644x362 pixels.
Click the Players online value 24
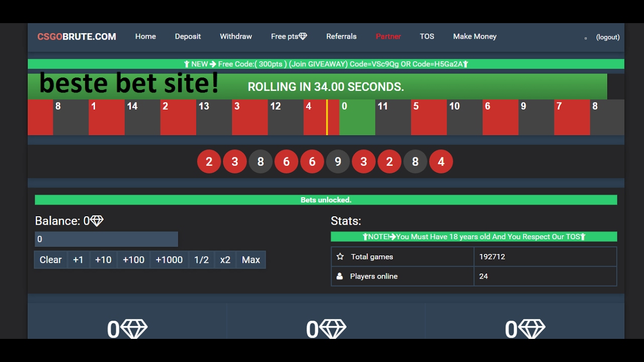point(484,276)
